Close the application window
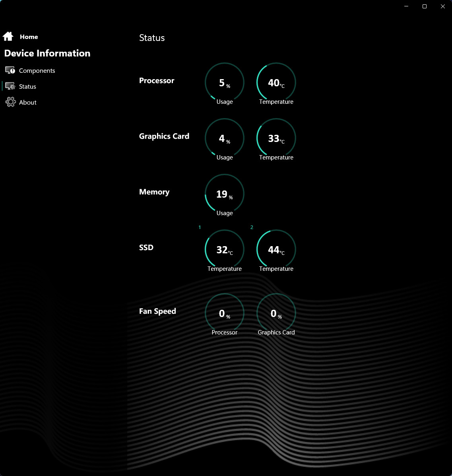The height and width of the screenshot is (476, 452). point(442,6)
